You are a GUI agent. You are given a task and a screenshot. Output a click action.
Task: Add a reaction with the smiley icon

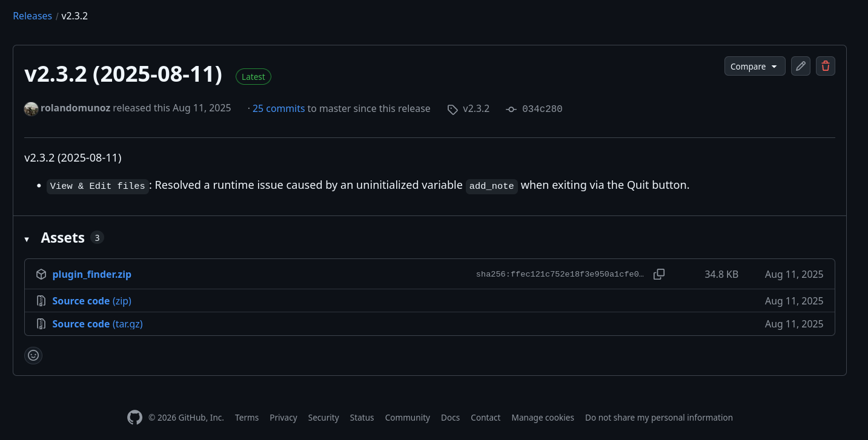point(33,355)
